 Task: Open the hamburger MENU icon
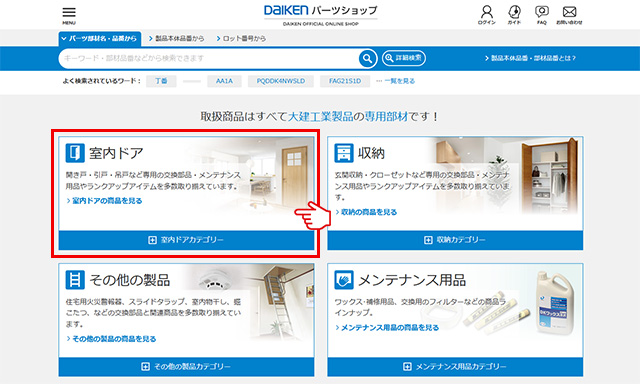(69, 16)
